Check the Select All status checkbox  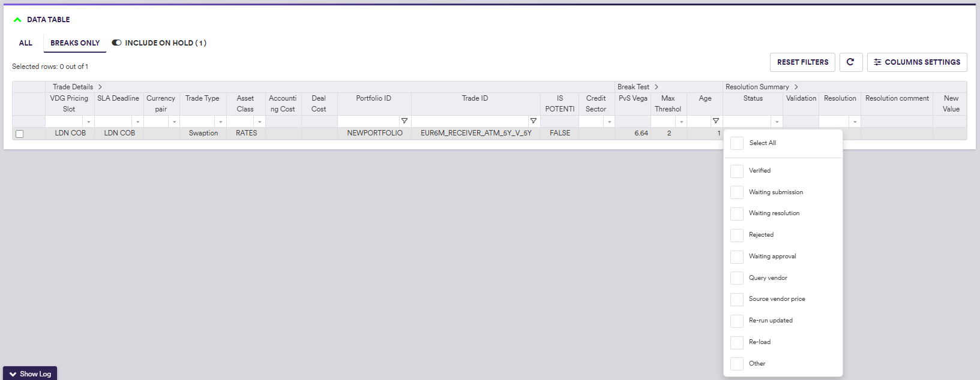(737, 143)
